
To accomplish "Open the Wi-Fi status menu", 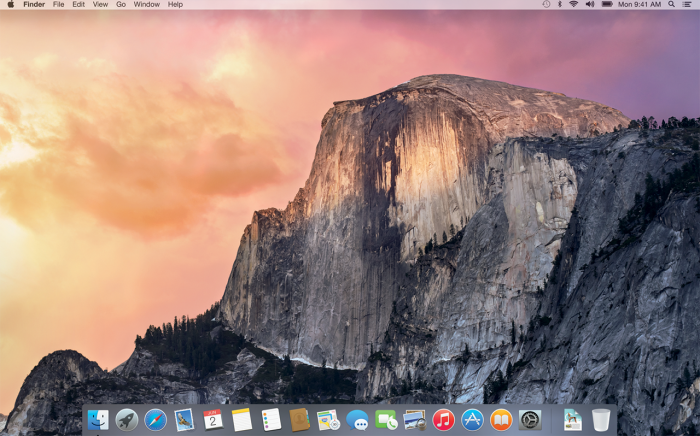I will (x=574, y=4).
